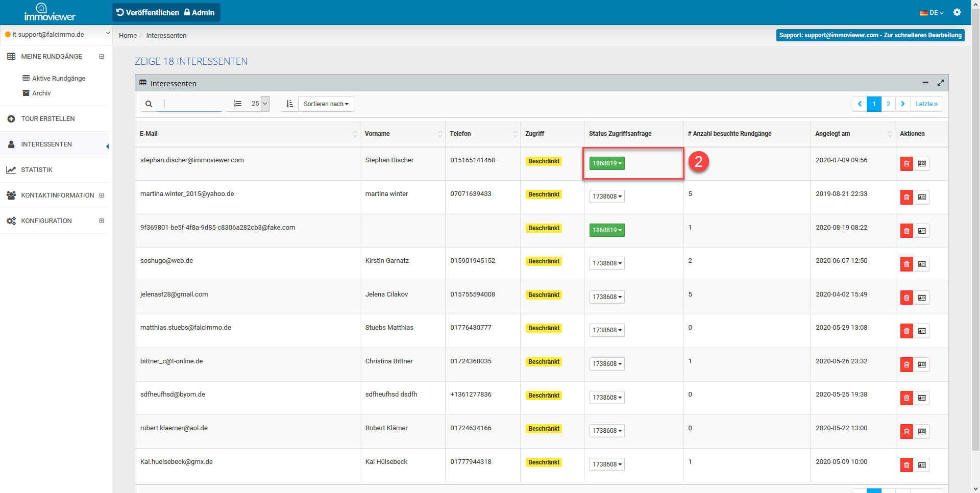
Task: Click into the search input field
Action: click(192, 104)
